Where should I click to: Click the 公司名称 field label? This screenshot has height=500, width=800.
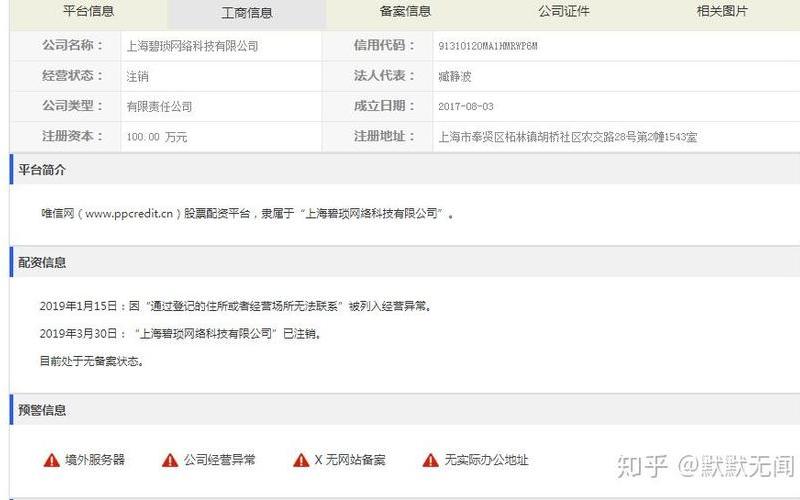pyautogui.click(x=72, y=45)
